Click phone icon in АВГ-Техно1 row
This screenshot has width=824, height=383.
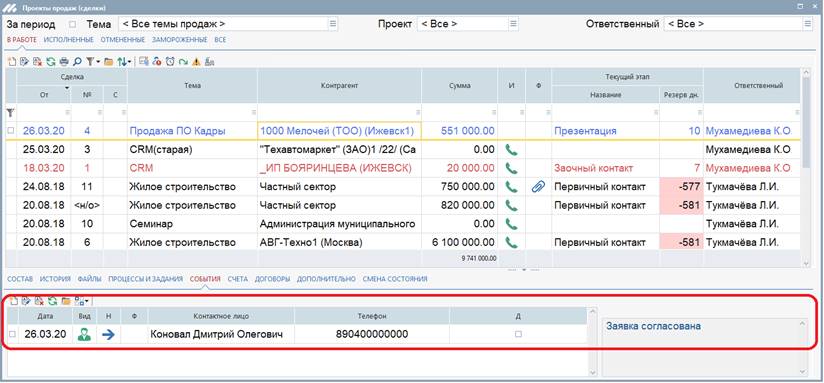511,243
